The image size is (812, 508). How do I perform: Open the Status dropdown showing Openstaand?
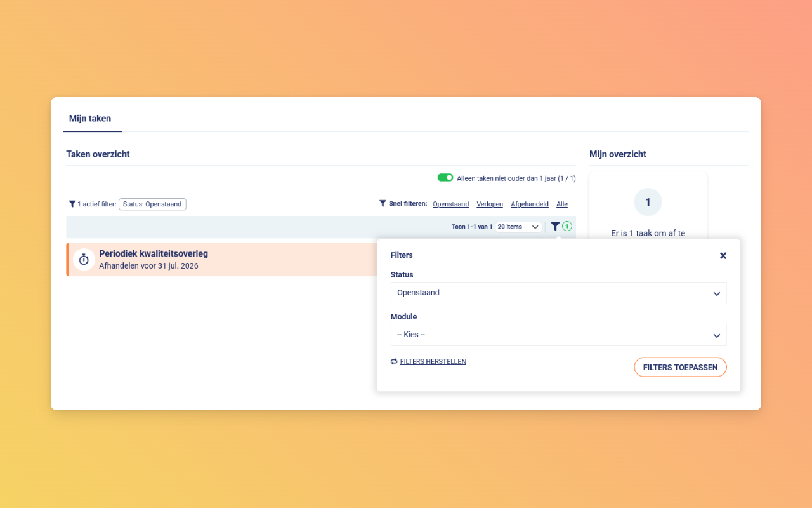tap(558, 293)
